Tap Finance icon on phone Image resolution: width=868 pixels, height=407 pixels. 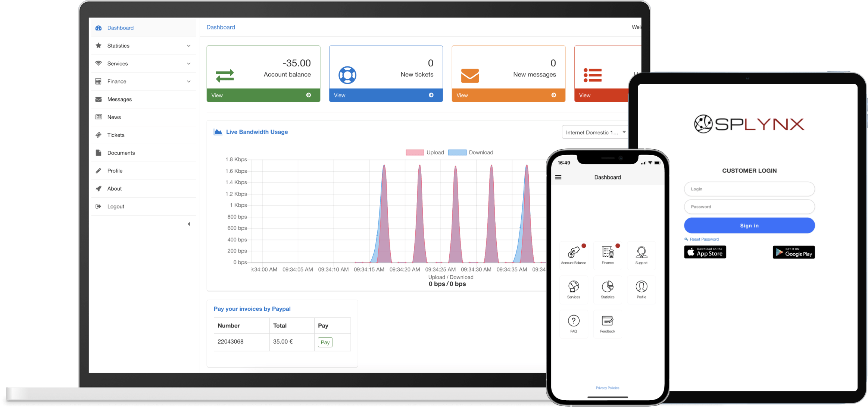coord(608,253)
